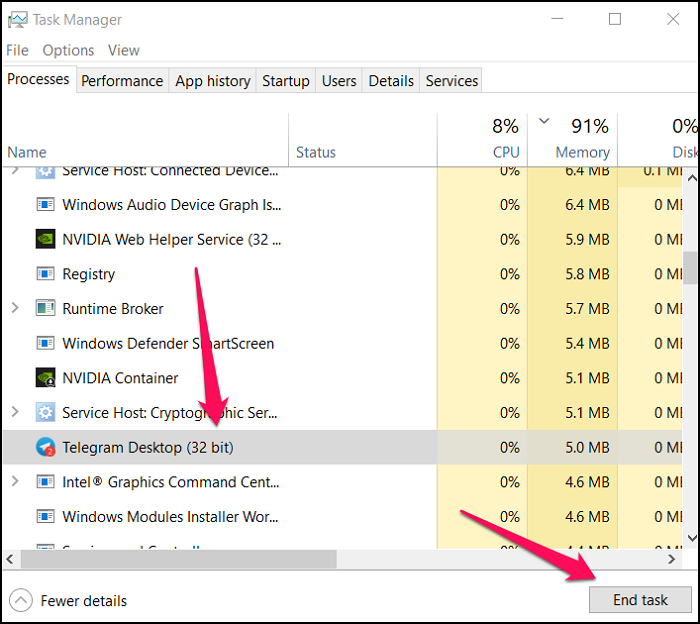The height and width of the screenshot is (624, 700).
Task: Select the Runtime Broker process name
Action: (113, 308)
